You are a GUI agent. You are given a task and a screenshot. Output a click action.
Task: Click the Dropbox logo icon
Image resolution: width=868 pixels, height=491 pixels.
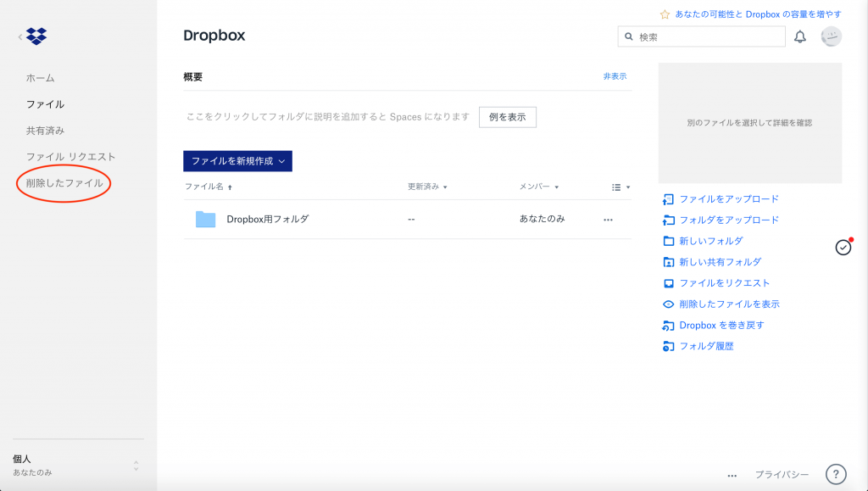[x=36, y=36]
